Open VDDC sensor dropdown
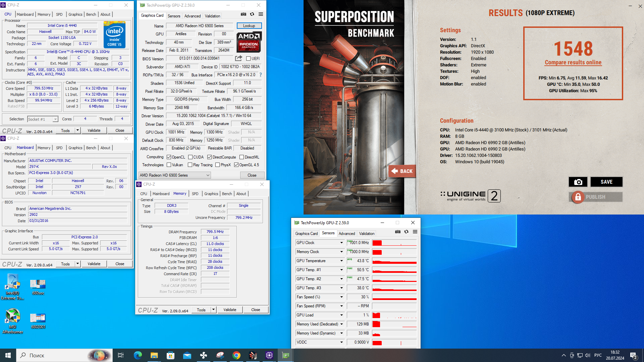This screenshot has height=362, width=644. (x=341, y=342)
